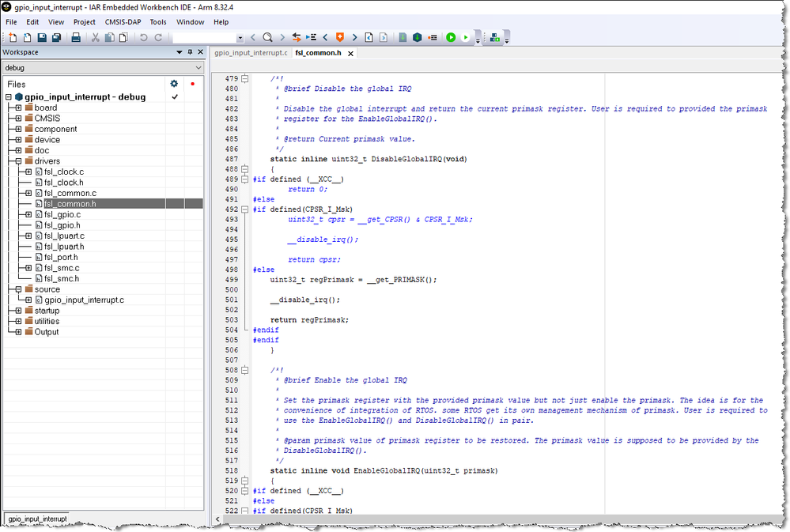Click the Copy toolbar icon
The image size is (790, 532).
[109, 37]
